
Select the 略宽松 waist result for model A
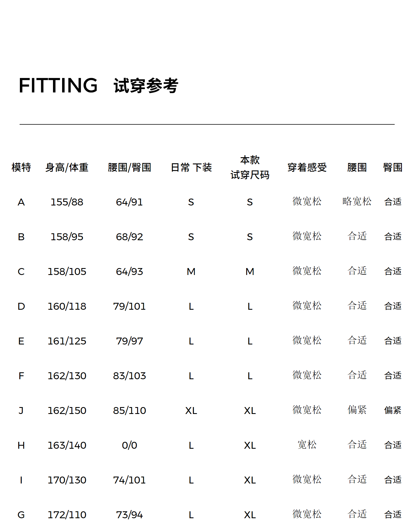click(x=357, y=202)
